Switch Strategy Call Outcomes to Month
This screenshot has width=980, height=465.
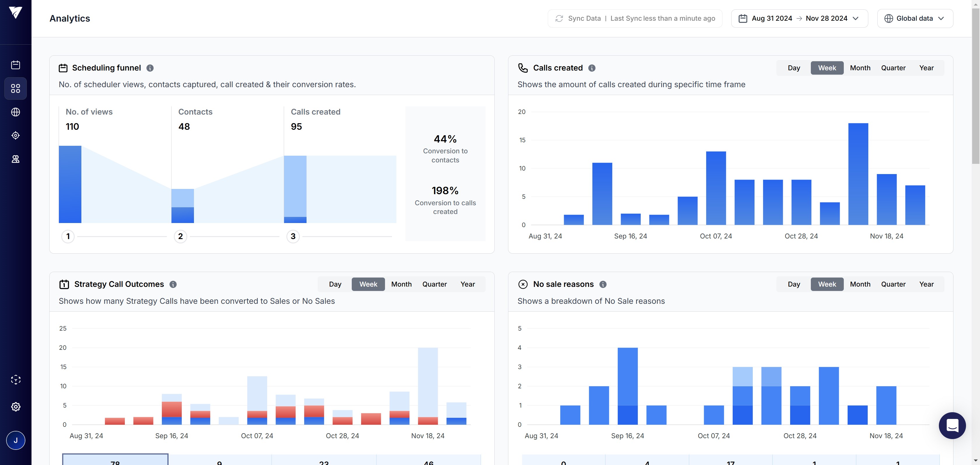point(401,285)
